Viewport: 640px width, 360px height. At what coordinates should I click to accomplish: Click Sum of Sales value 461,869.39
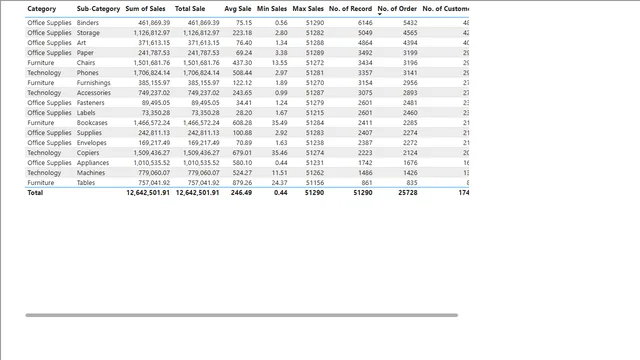pyautogui.click(x=154, y=23)
